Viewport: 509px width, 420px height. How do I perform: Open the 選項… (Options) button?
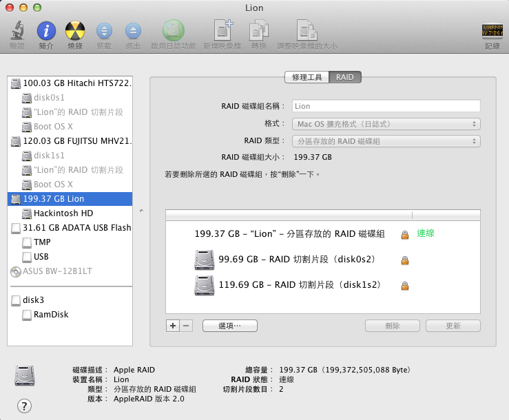[x=230, y=326]
